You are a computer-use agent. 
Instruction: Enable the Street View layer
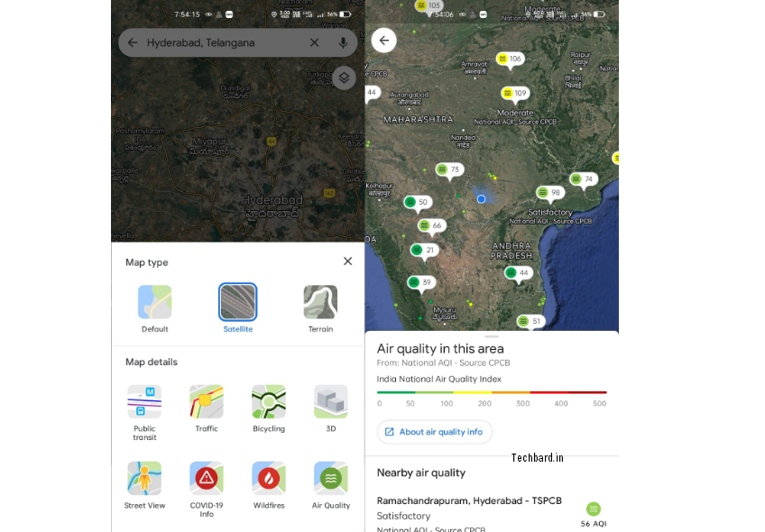[144, 485]
